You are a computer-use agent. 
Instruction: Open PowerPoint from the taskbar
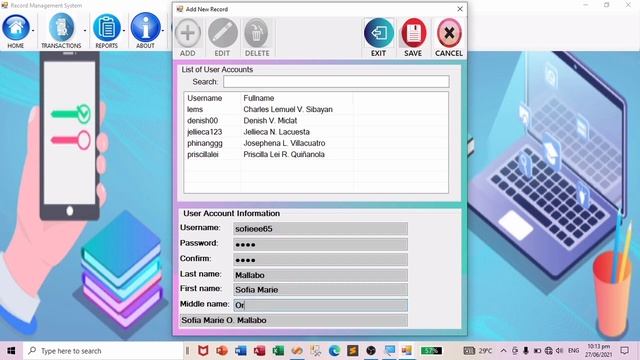(222, 351)
